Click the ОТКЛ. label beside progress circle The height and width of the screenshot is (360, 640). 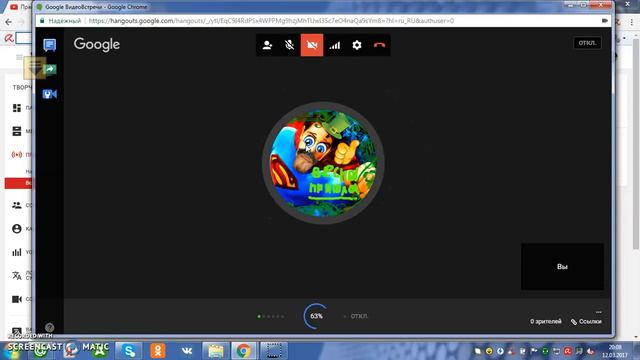pyautogui.click(x=359, y=316)
